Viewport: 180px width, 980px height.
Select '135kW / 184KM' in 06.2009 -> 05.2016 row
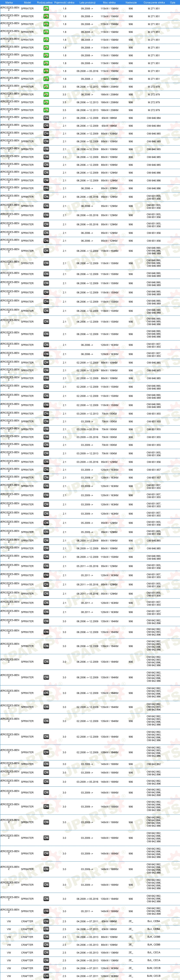(x=109, y=899)
